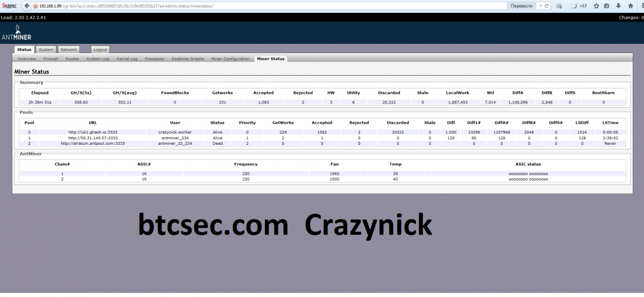This screenshot has width=644, height=297.
Task: Bookmark this page with the star icon
Action: pyautogui.click(x=596, y=6)
